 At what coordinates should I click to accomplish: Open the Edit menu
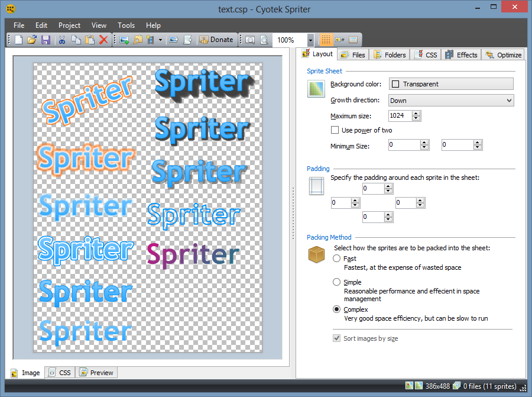pos(41,25)
